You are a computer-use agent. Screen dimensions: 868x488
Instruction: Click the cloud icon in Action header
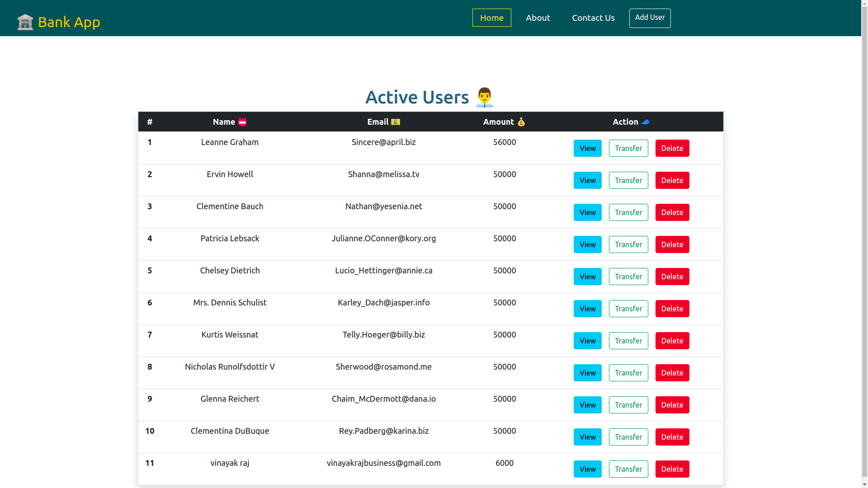646,122
